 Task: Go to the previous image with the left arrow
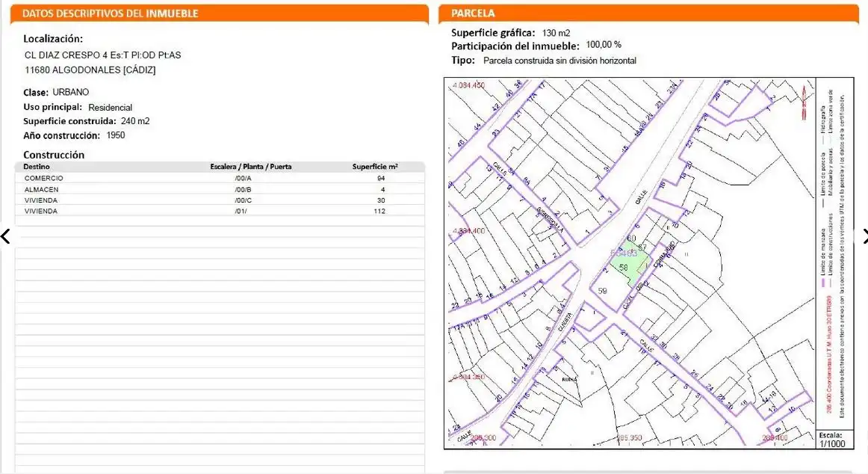[x=5, y=236]
